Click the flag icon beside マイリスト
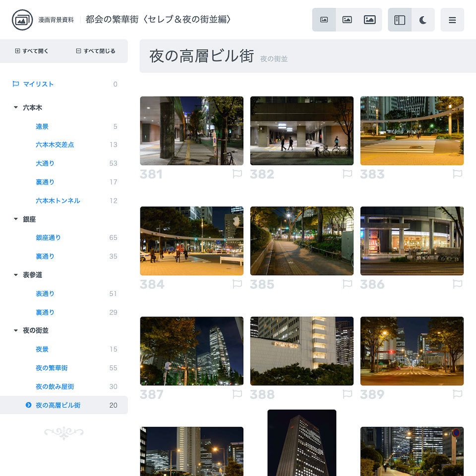476x476 pixels. [15, 84]
